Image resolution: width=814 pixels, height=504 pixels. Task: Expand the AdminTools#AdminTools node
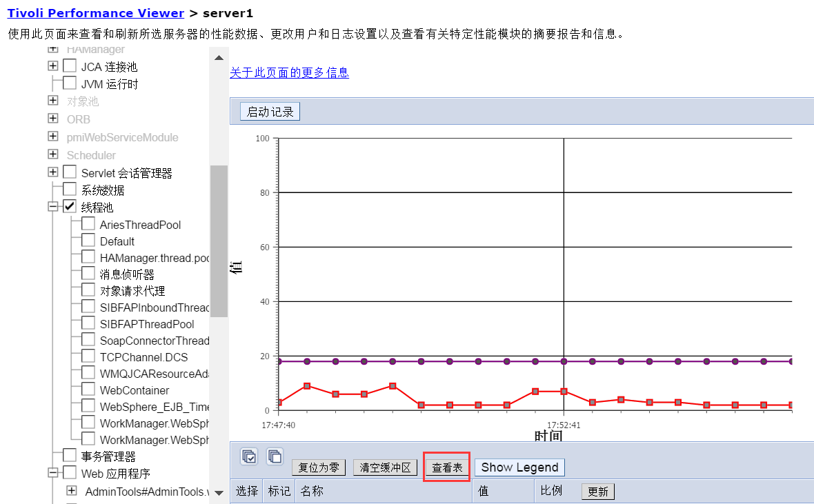[71, 491]
